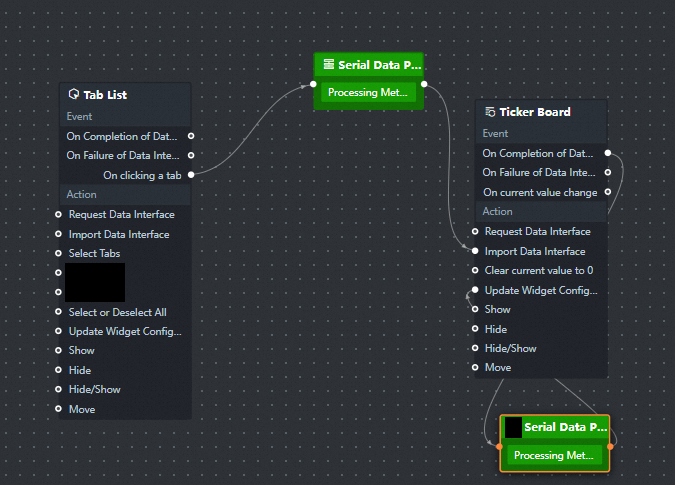Select the Tab List Hide/Show action
Viewport: 675px width, 485px height.
tap(94, 389)
